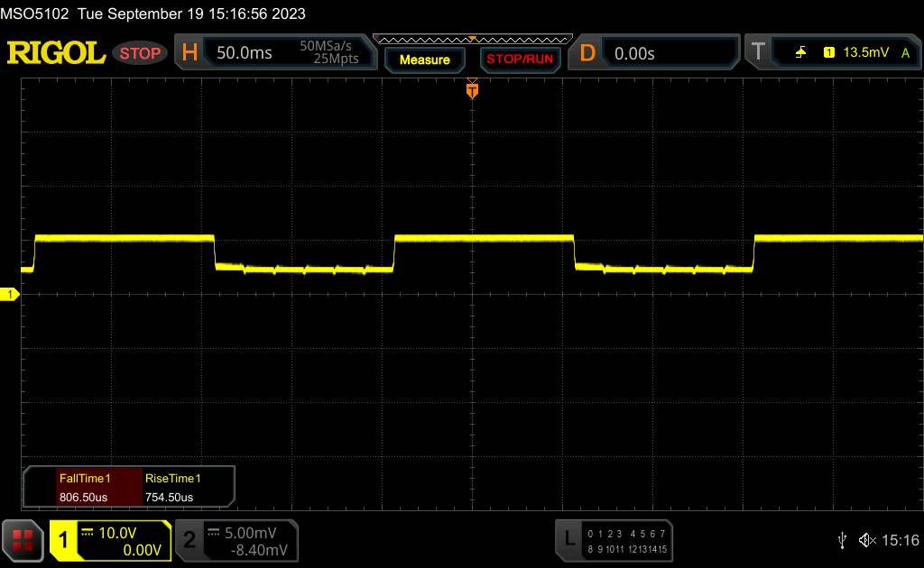This screenshot has width=924, height=568.
Task: Tap the L logic analyzer icon
Action: (568, 539)
